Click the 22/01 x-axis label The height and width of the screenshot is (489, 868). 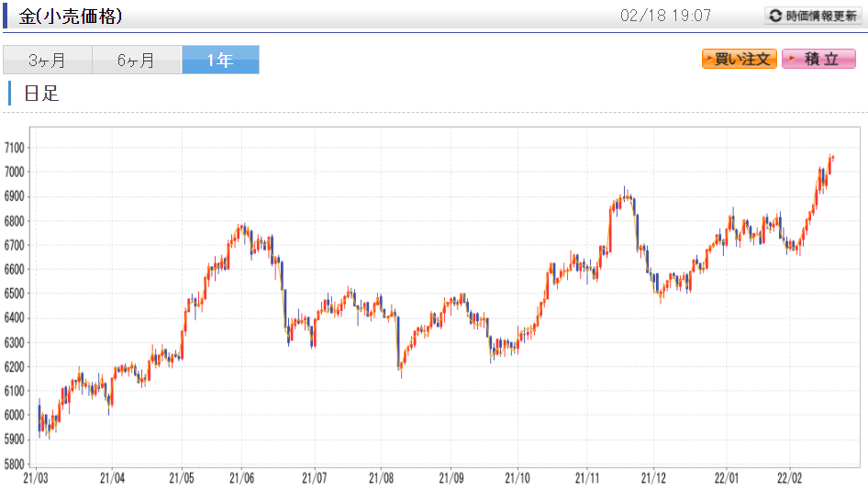pyautogui.click(x=727, y=478)
